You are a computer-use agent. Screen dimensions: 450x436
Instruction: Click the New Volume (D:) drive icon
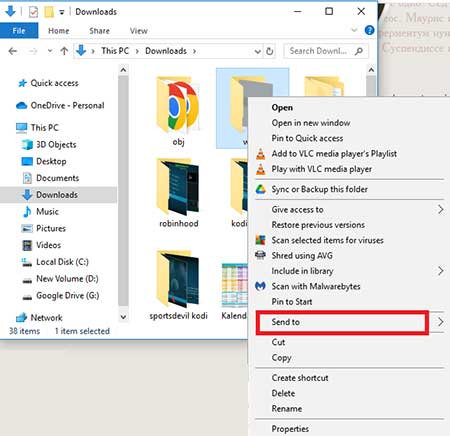click(x=27, y=280)
